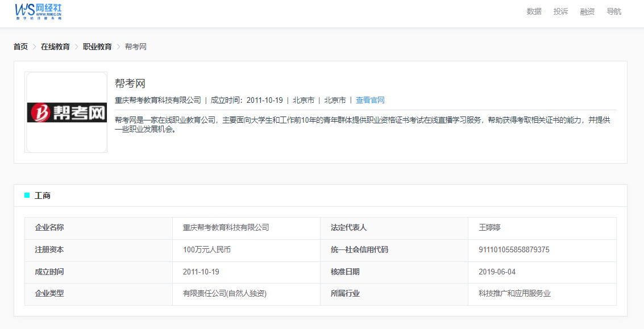Click the company description paragraph
The image size is (644, 329).
(363, 125)
